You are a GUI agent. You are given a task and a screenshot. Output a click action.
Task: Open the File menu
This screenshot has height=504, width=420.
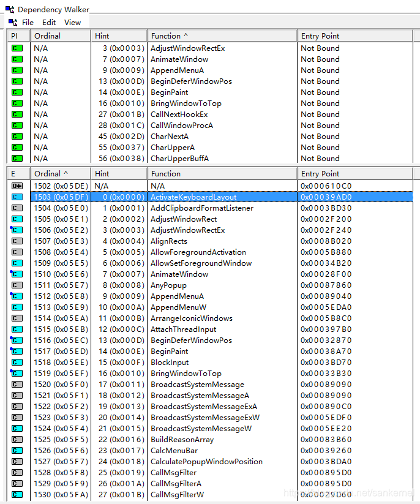tap(28, 23)
